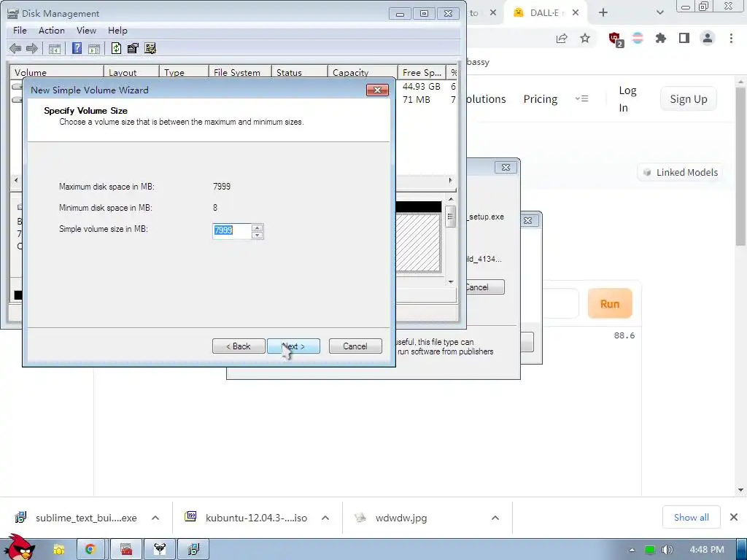Switch to the red toolbox taskbar app
The width and height of the screenshot is (747, 560).
[x=126, y=550]
